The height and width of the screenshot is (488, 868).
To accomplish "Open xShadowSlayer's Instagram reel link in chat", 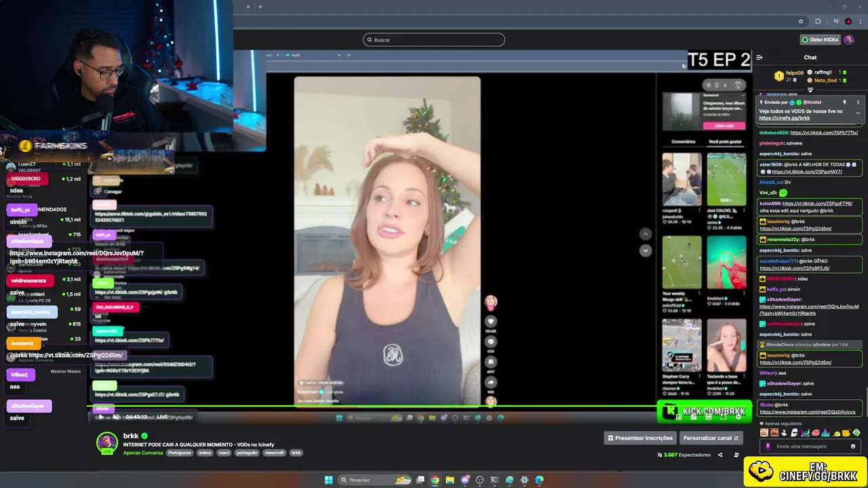I will pyautogui.click(x=809, y=310).
